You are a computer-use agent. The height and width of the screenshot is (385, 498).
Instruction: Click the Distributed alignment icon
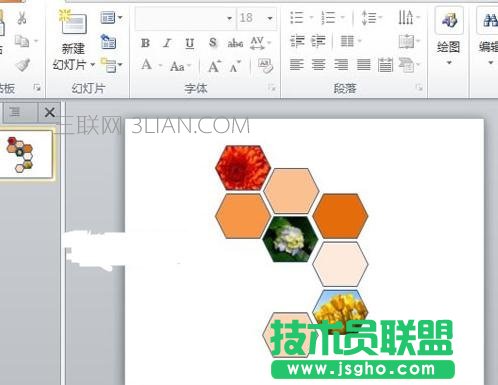[x=385, y=65]
